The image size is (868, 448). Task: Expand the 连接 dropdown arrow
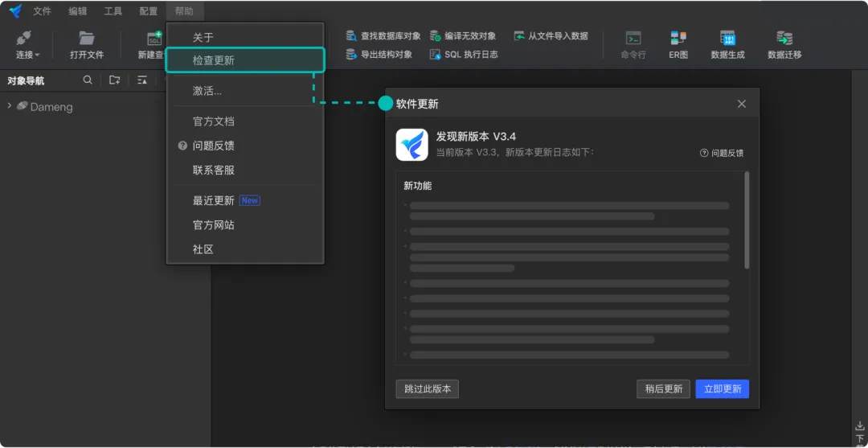tap(37, 55)
